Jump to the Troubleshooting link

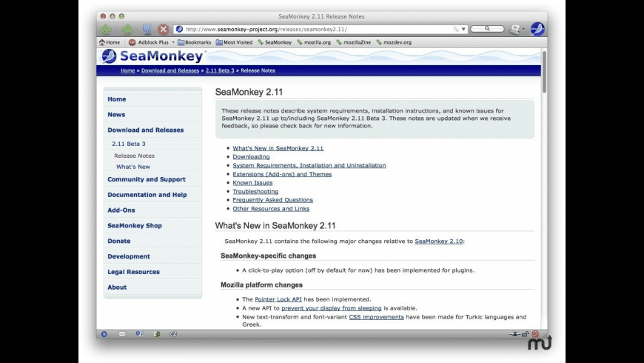tap(255, 191)
